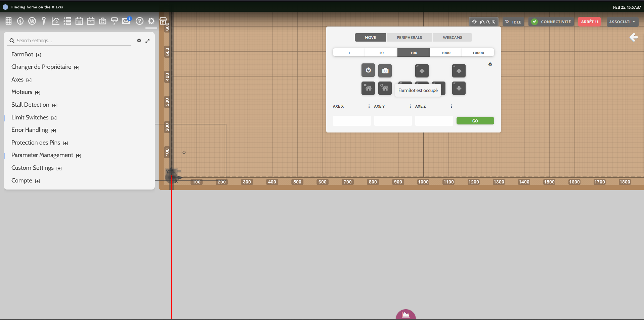The width and height of the screenshot is (644, 320).
Task: Open the Curves chart-with-drop icon
Action: coord(55,21)
